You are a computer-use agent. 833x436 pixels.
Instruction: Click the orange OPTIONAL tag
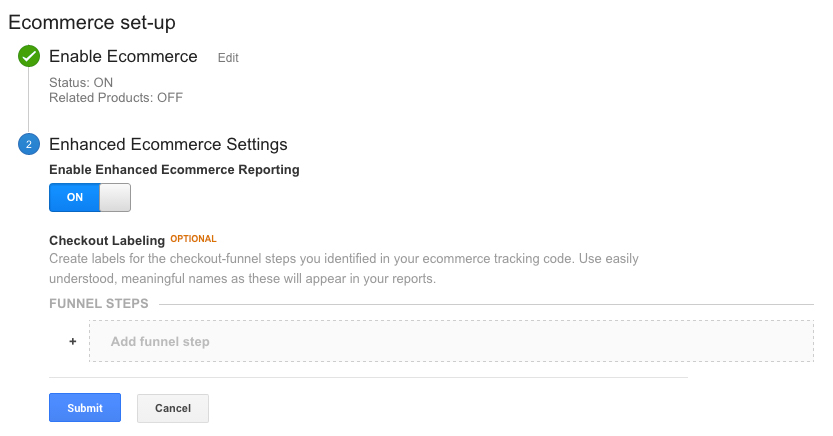pyautogui.click(x=193, y=239)
